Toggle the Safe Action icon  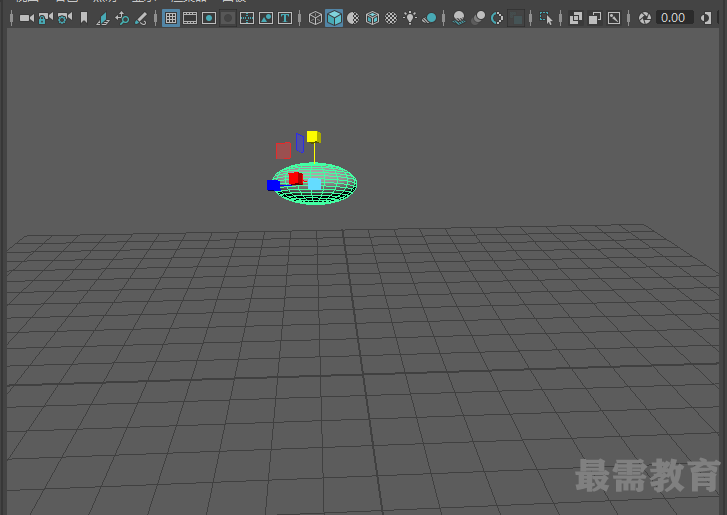(266, 18)
